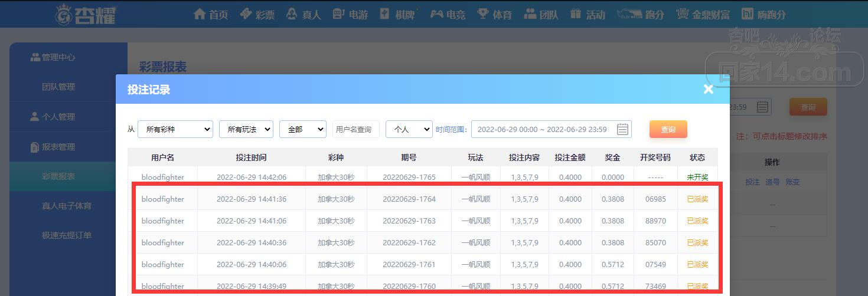Open the 嗨跑分 nav item
Viewport: 868px width, 296px height.
pyautogui.click(x=763, y=14)
